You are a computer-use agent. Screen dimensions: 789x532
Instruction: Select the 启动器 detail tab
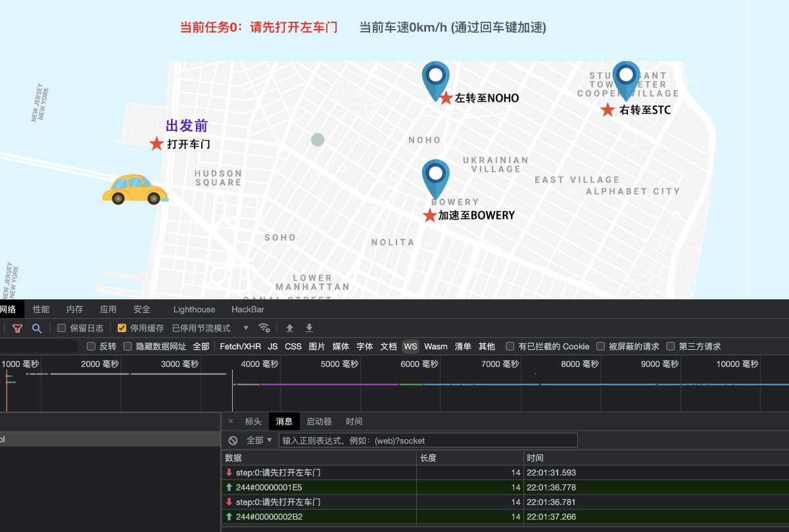tap(319, 422)
